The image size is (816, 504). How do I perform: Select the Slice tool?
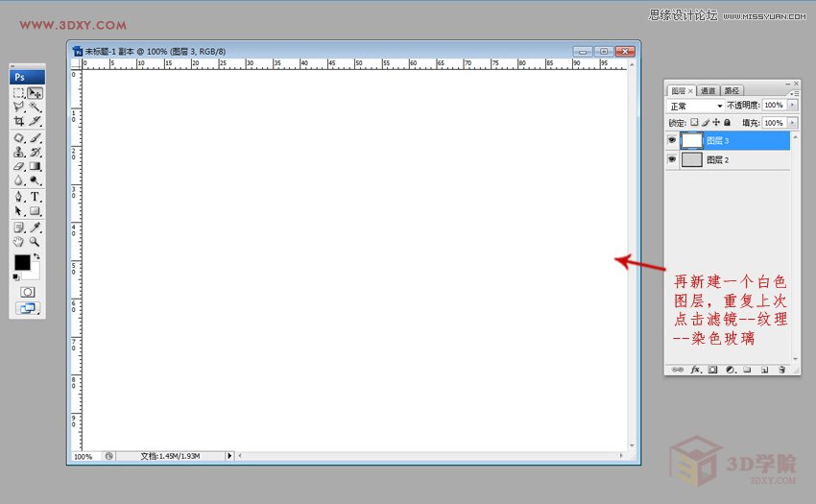[35, 121]
